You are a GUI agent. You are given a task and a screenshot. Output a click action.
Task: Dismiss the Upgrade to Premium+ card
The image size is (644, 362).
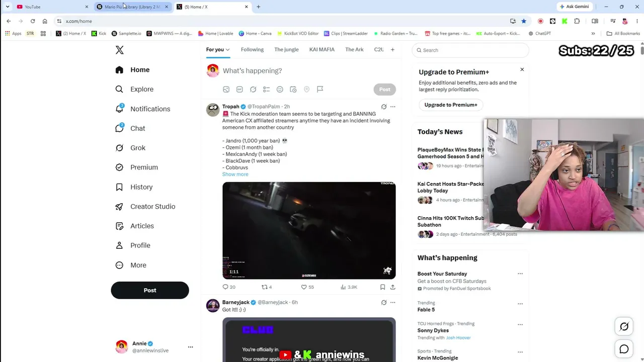pos(522,69)
